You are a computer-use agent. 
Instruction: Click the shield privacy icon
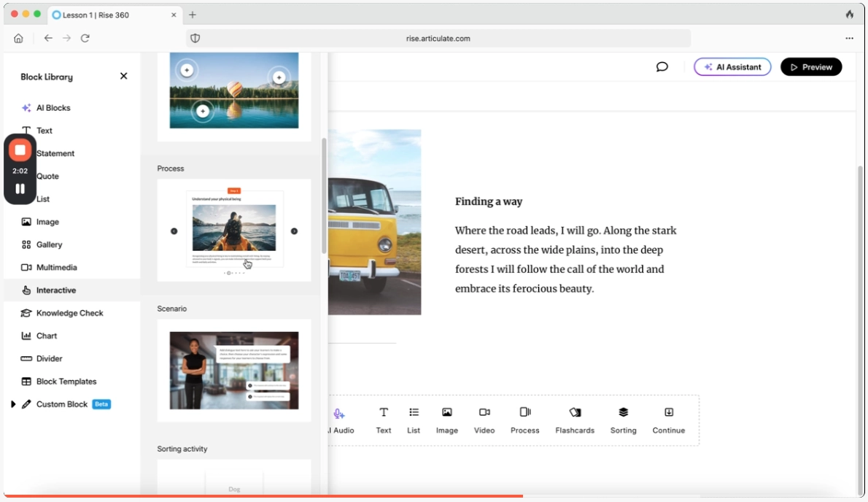[x=195, y=38]
